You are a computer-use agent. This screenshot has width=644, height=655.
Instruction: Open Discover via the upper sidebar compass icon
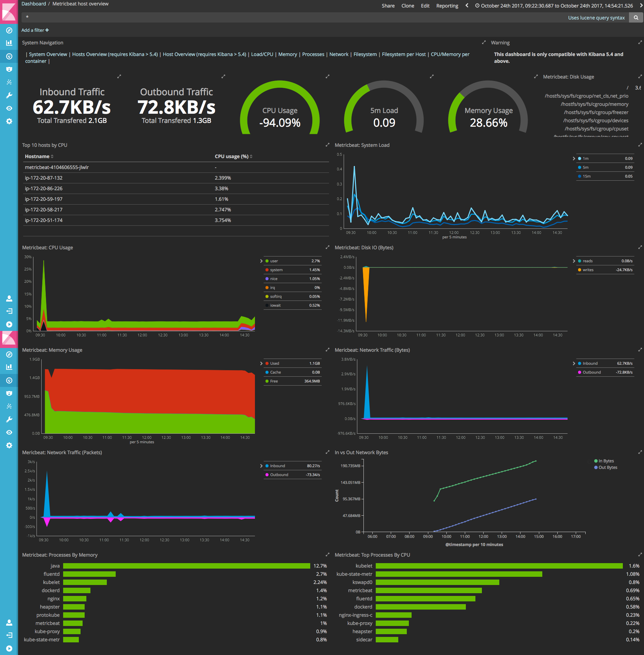click(9, 30)
